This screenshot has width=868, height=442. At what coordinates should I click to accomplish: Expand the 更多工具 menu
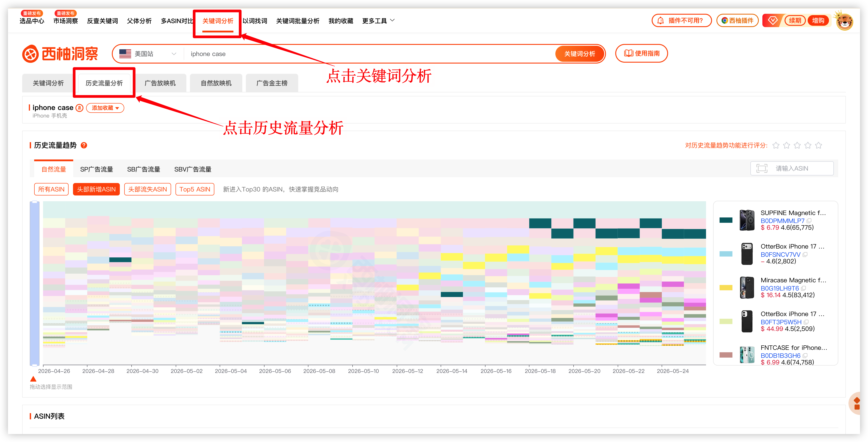378,21
